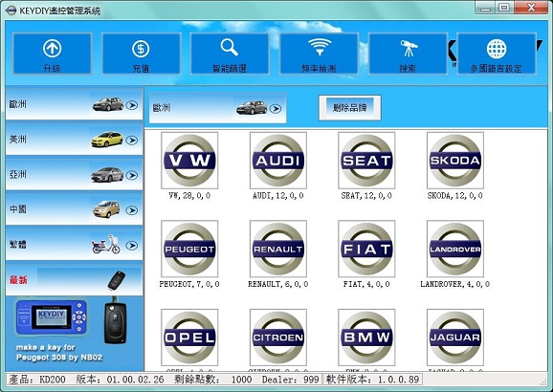553x392 pixels.
Task: Click the product KD200 status text
Action: (x=37, y=380)
